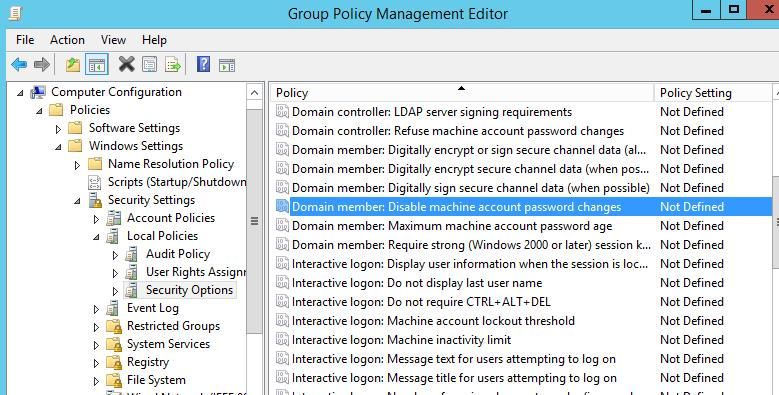Expand the Software Settings node
Image resolution: width=779 pixels, height=395 pixels.
click(58, 129)
